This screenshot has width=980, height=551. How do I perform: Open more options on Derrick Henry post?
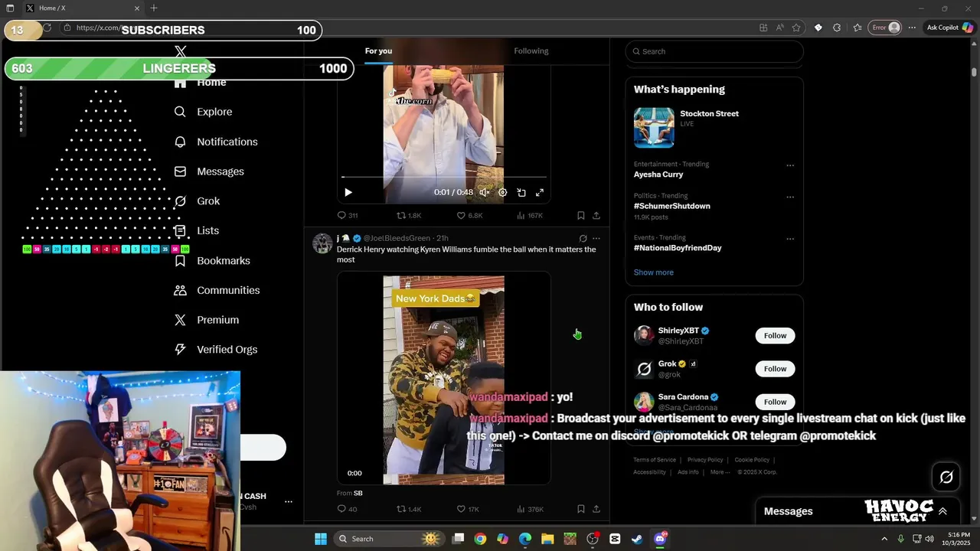click(x=596, y=239)
